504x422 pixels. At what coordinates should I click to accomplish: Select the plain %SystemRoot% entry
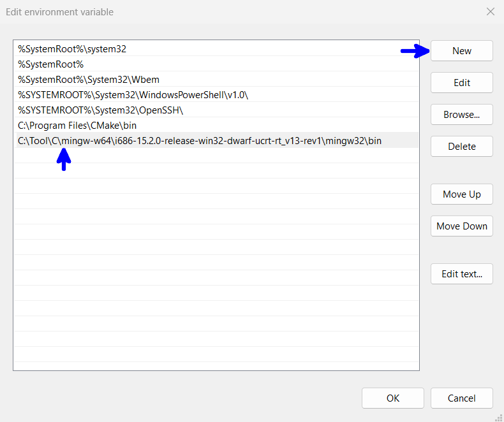tap(216, 64)
